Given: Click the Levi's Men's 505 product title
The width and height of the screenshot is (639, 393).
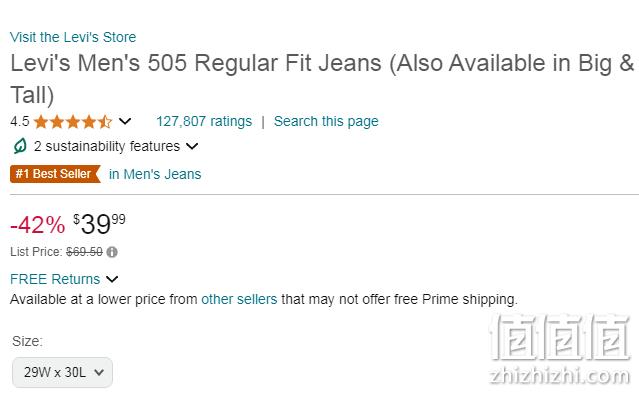Looking at the screenshot, I should click(x=322, y=79).
